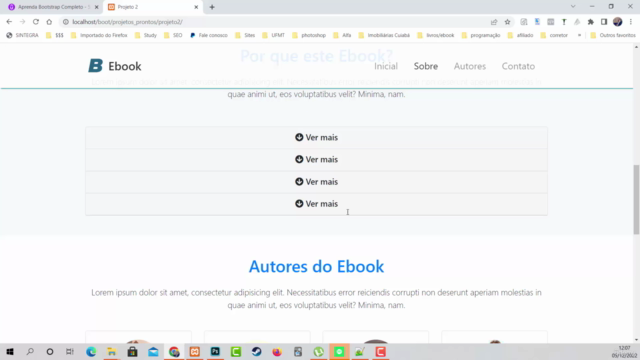
Task: Open the Imobiliárias Cuiabá bookmarks folder
Action: click(x=384, y=35)
